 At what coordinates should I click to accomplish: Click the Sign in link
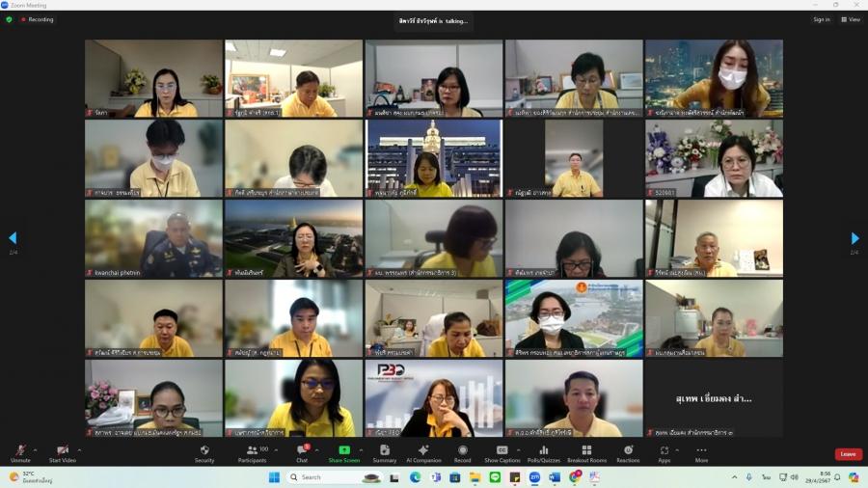(821, 19)
